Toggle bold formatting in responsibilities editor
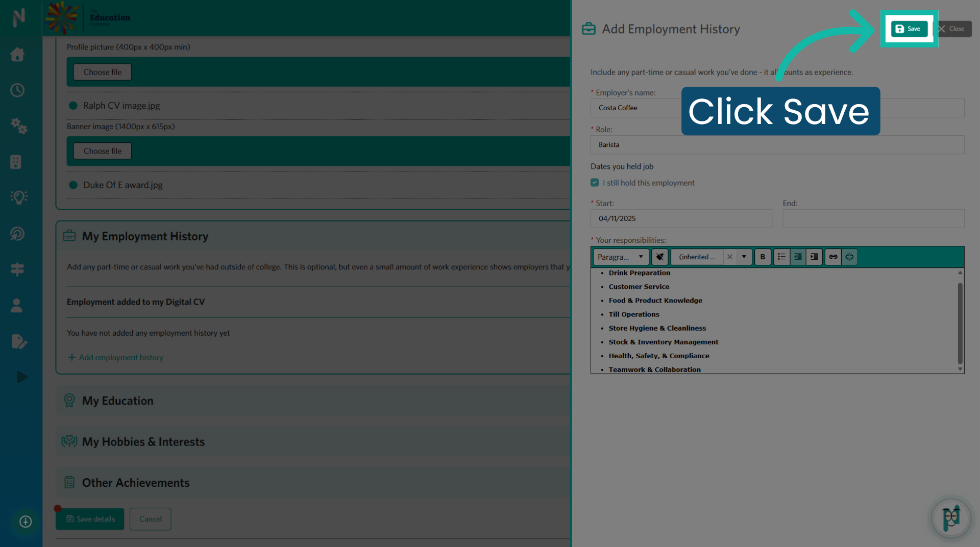The image size is (980, 547). tap(763, 257)
